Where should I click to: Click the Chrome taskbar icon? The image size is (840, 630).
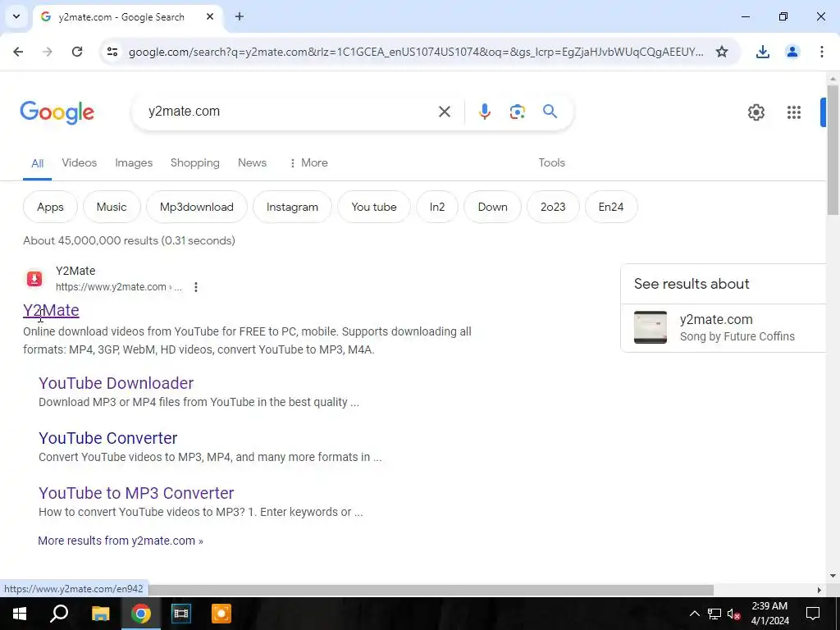pyautogui.click(x=140, y=614)
